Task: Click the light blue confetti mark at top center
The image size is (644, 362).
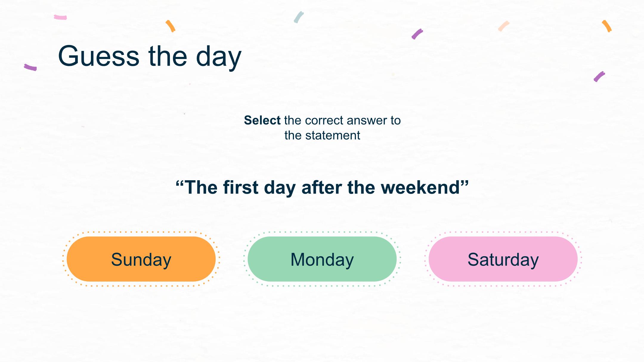Action: [x=298, y=17]
